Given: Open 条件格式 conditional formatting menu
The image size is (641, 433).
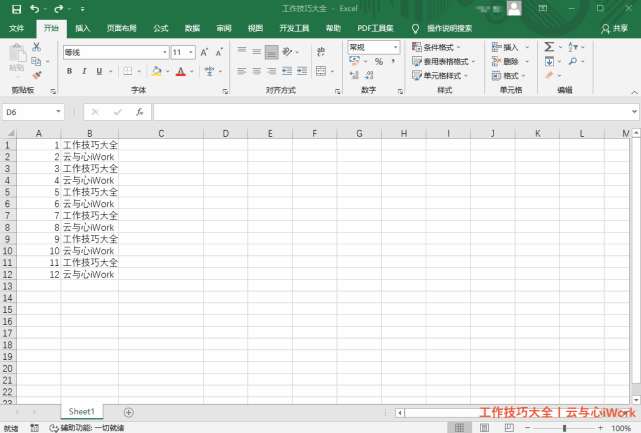Looking at the screenshot, I should [x=436, y=47].
